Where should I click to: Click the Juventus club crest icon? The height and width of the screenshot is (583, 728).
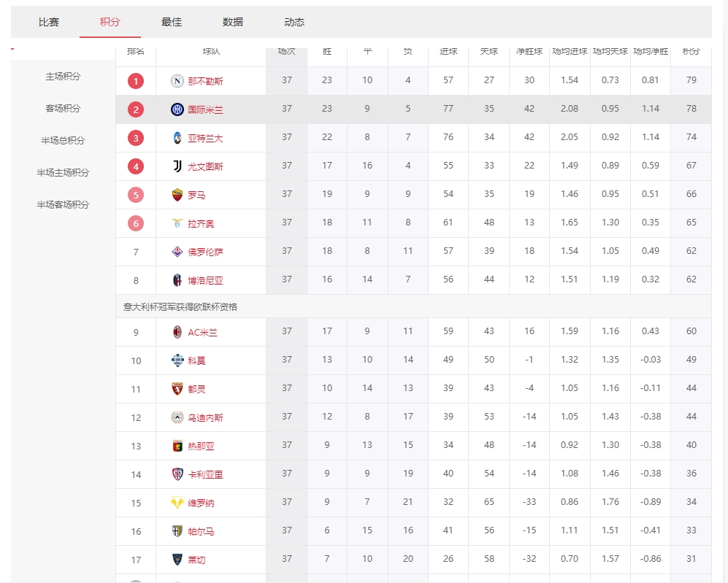coord(177,166)
